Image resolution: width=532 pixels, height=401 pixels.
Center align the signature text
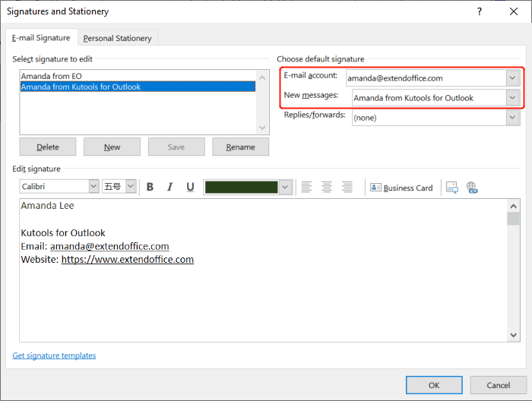click(x=327, y=187)
